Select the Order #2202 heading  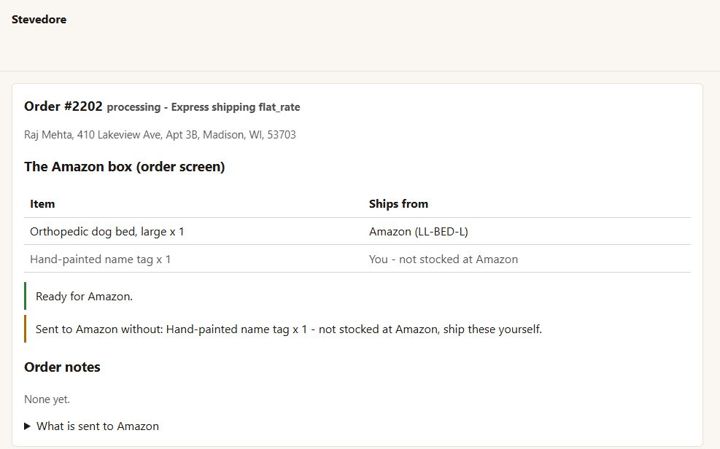63,107
